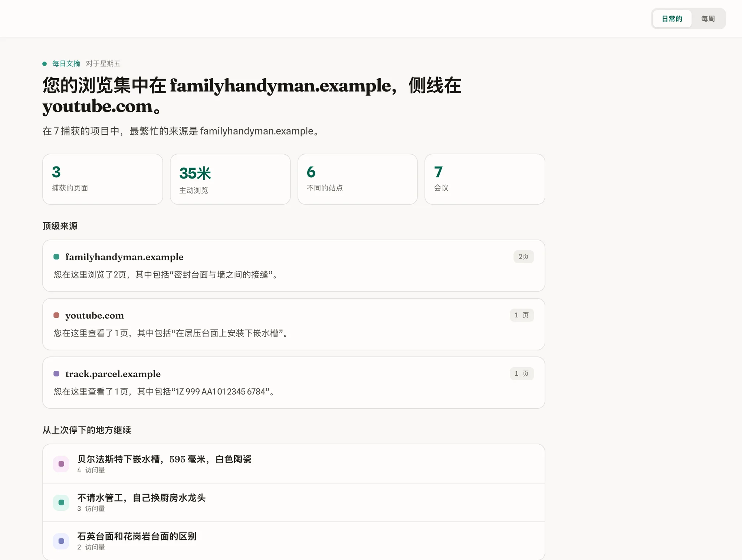Click the 密封台面与墙之间的接缝 description text
This screenshot has height=560, width=742.
(165, 274)
